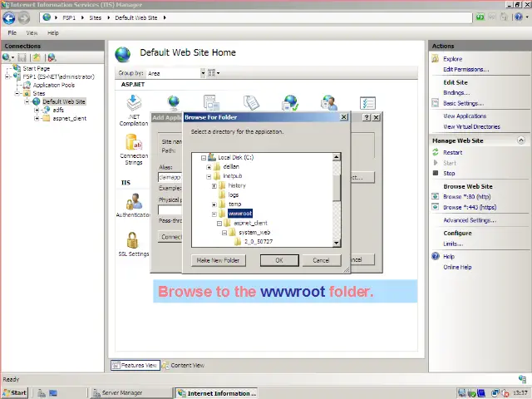Click the Back navigation arrow icon
Screen dimensions: 532x399
9,18
